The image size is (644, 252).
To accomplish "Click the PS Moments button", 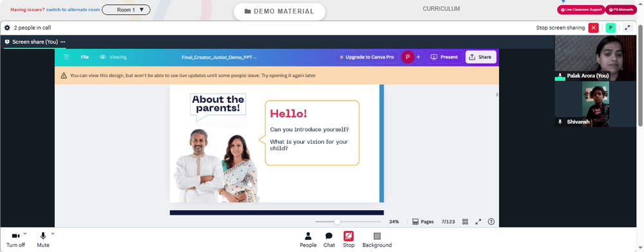I will (621, 10).
